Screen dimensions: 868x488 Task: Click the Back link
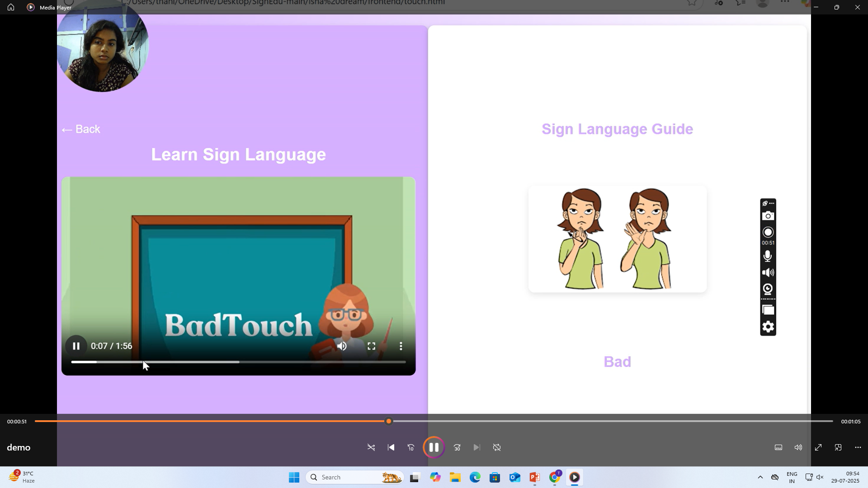(x=81, y=129)
